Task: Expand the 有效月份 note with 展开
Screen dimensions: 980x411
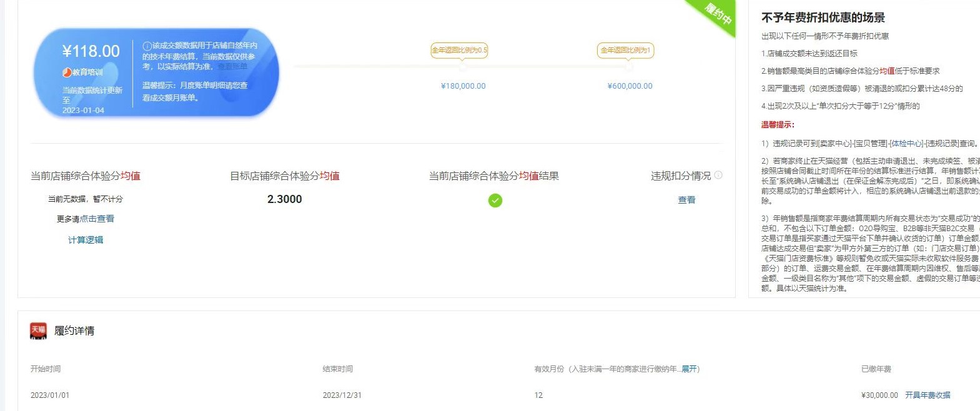Action: click(x=689, y=369)
